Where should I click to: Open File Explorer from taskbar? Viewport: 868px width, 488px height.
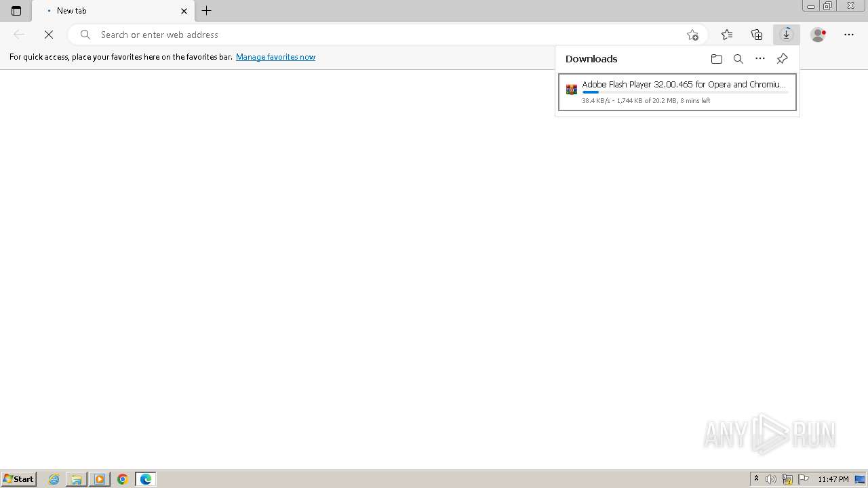[77, 479]
